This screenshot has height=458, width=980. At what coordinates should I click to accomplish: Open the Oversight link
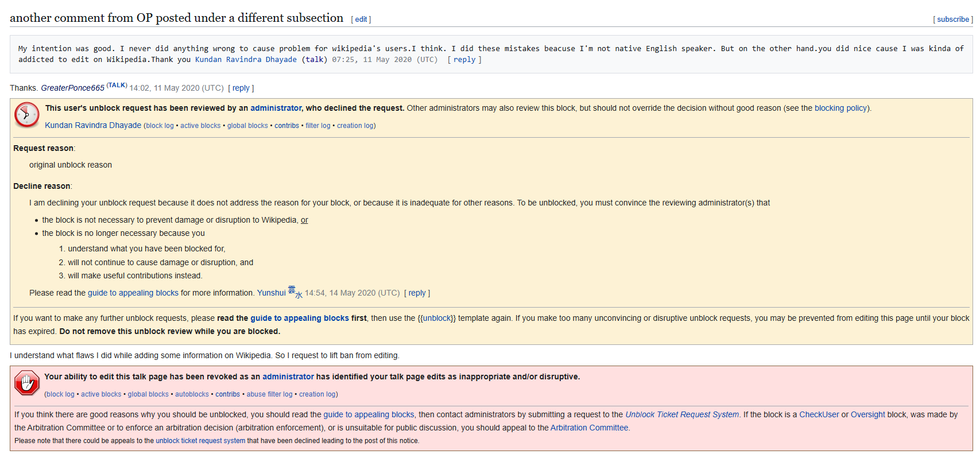point(868,414)
